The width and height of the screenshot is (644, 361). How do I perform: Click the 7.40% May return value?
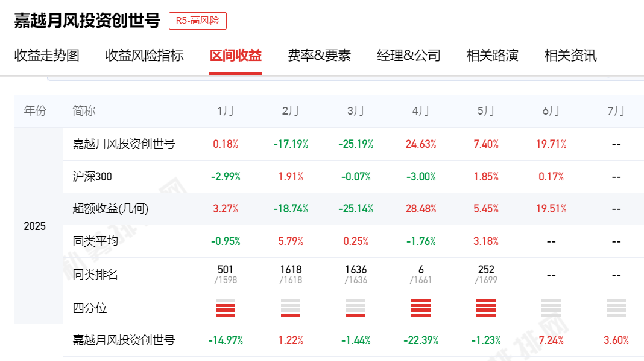tap(486, 144)
